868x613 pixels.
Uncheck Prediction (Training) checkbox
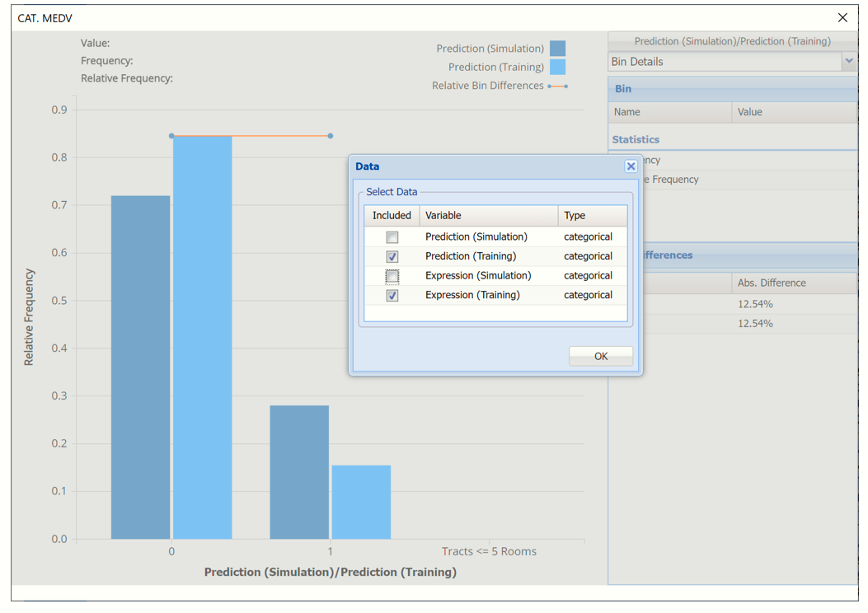click(x=392, y=257)
